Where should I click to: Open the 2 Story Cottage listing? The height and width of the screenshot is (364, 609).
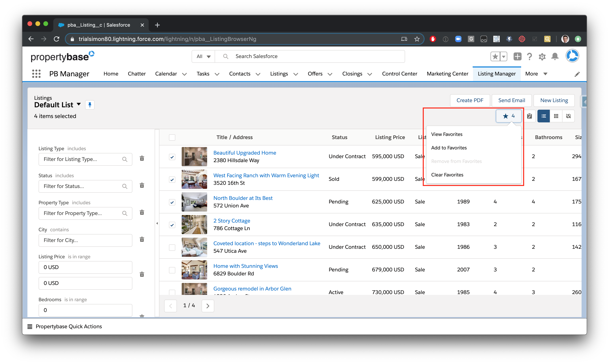point(232,221)
